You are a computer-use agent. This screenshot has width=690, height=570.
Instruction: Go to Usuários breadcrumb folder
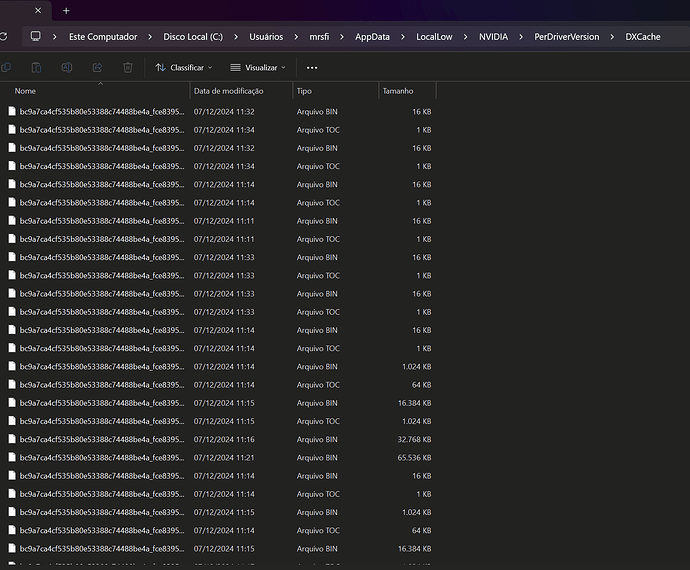(266, 37)
